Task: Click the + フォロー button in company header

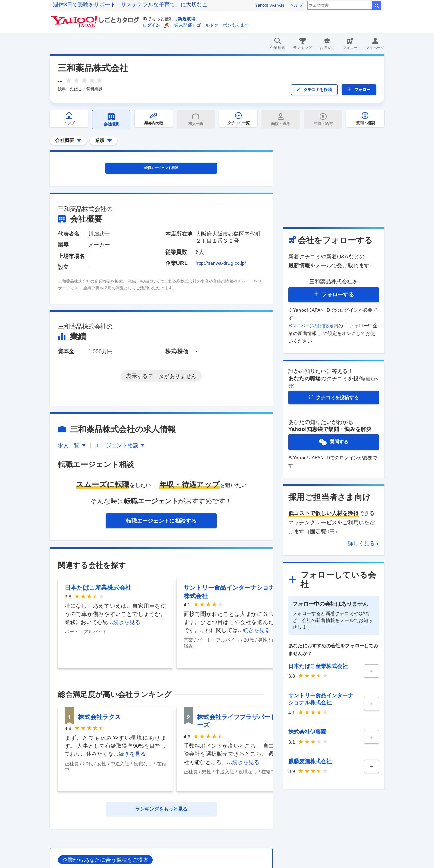Action: [x=359, y=90]
